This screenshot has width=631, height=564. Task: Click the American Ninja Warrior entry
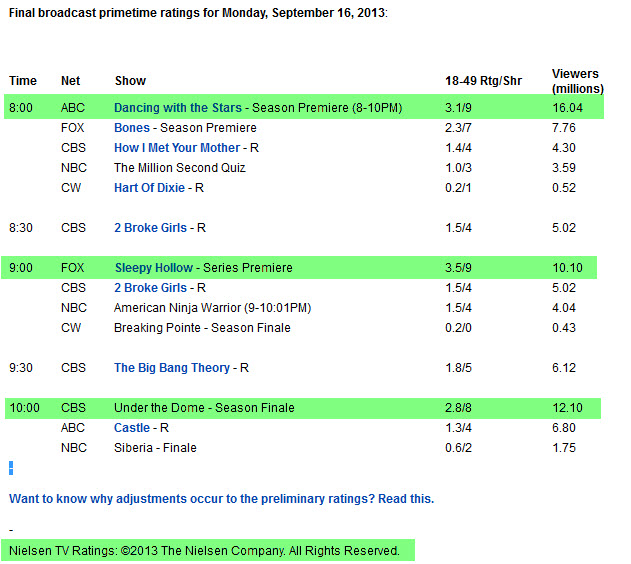point(198,308)
